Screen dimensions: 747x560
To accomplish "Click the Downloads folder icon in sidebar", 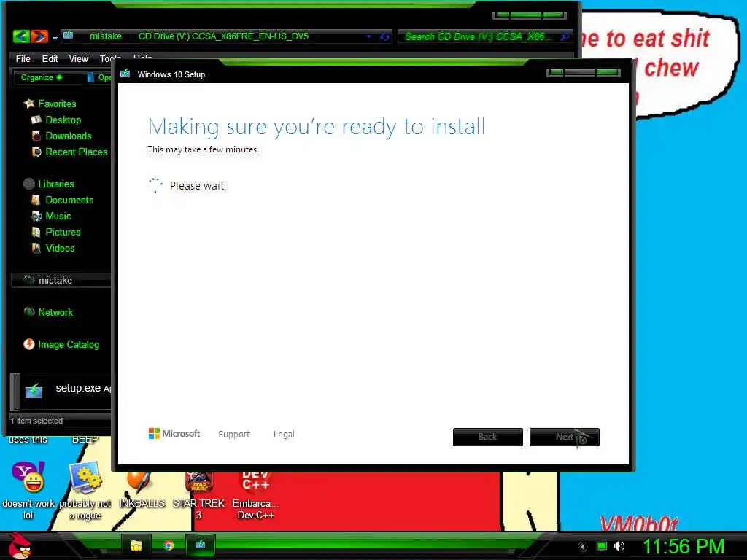I will pos(36,136).
